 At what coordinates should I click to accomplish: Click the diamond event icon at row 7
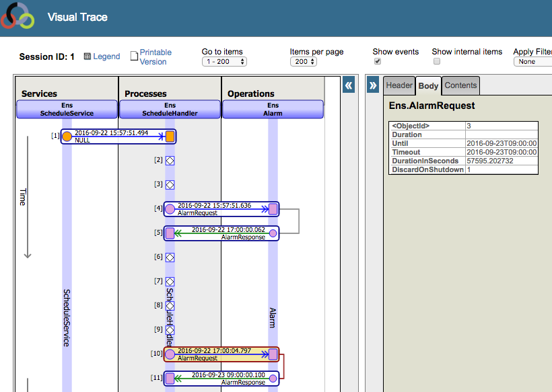(170, 282)
